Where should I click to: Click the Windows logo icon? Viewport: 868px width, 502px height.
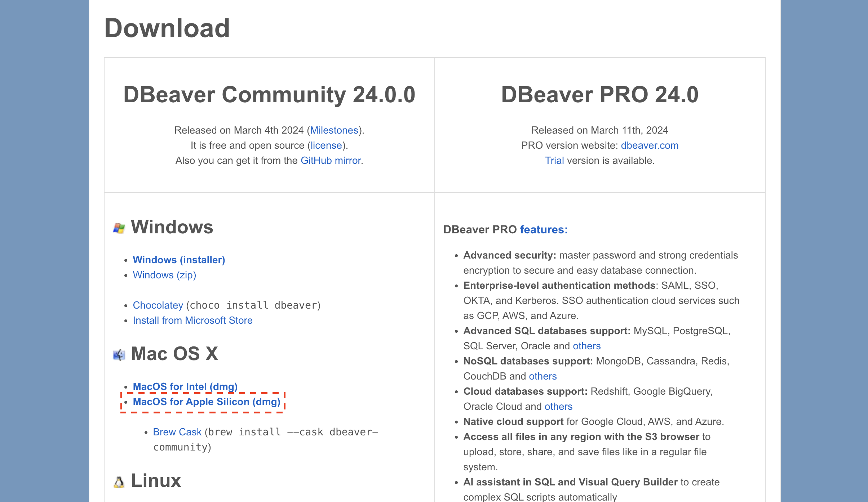119,228
